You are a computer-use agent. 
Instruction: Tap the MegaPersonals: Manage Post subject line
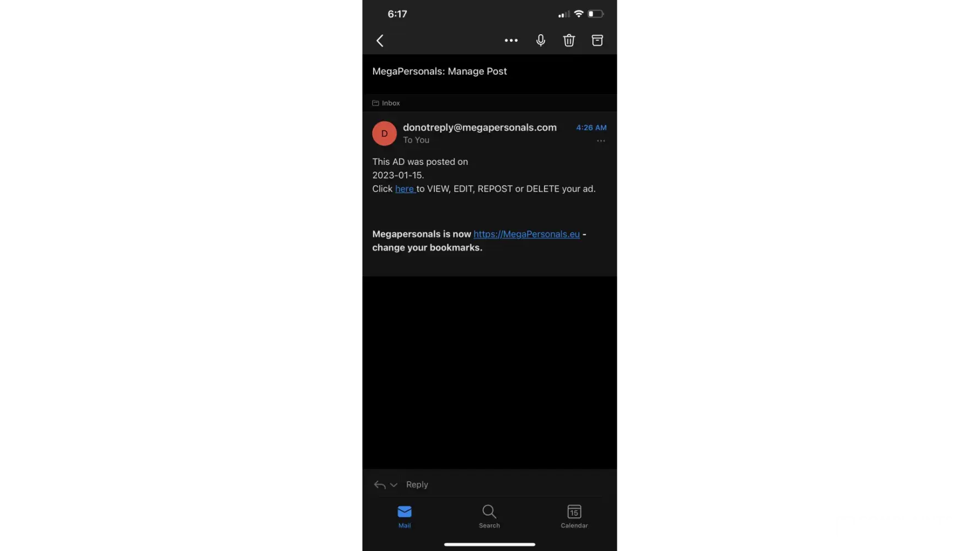click(x=439, y=71)
